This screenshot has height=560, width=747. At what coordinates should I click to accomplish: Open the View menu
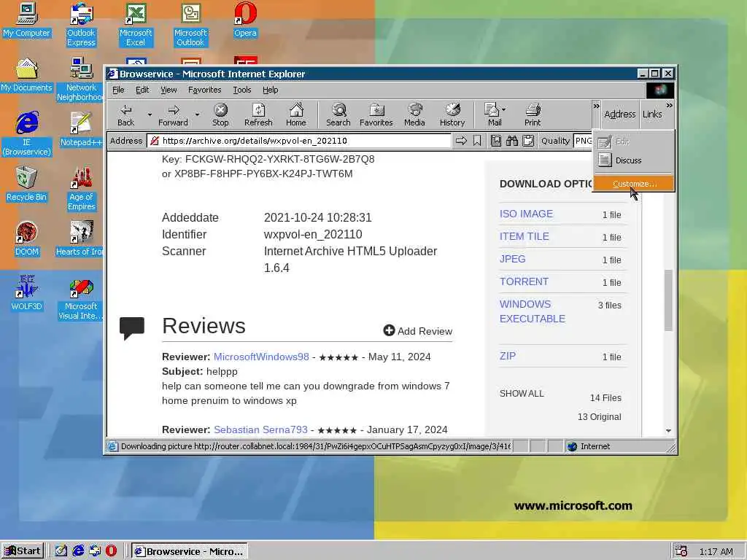click(x=169, y=90)
